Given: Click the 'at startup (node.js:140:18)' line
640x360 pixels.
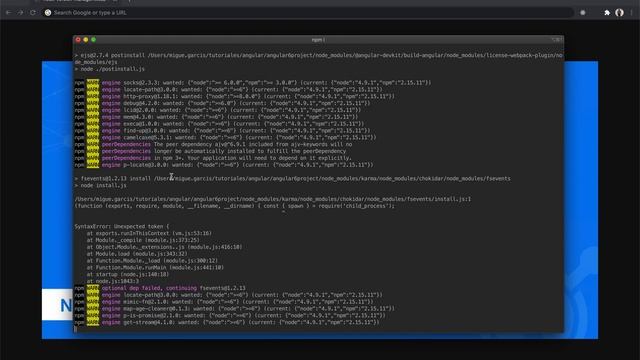Looking at the screenshot, I should coord(127,274).
